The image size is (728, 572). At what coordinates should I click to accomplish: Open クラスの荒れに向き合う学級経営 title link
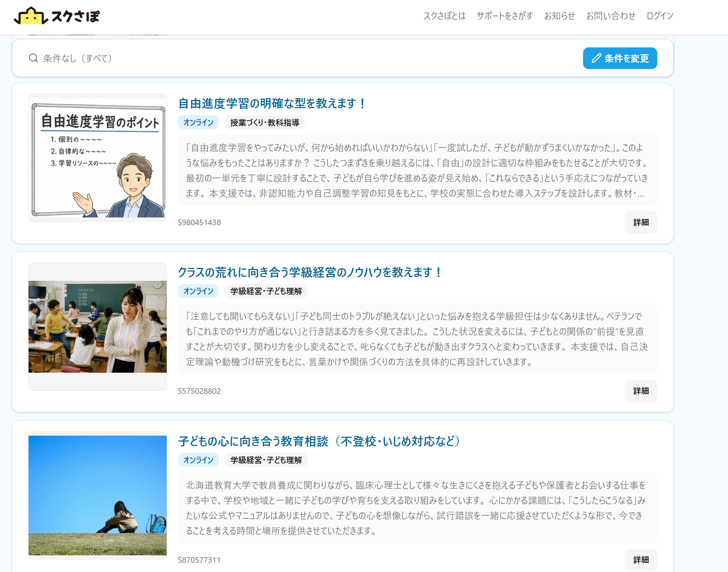(310, 272)
